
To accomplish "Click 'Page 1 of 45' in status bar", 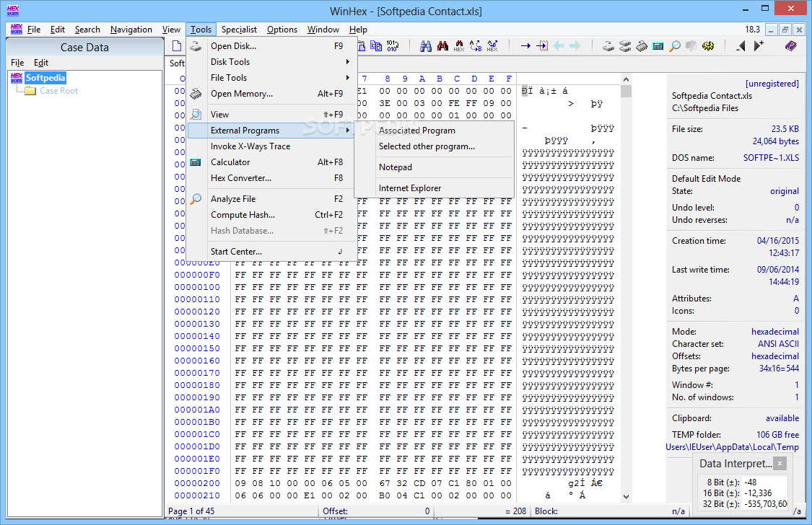I will click(191, 511).
